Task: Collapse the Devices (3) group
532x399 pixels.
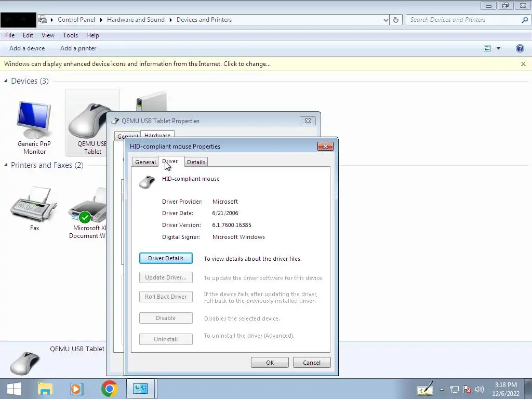Action: [x=6, y=81]
